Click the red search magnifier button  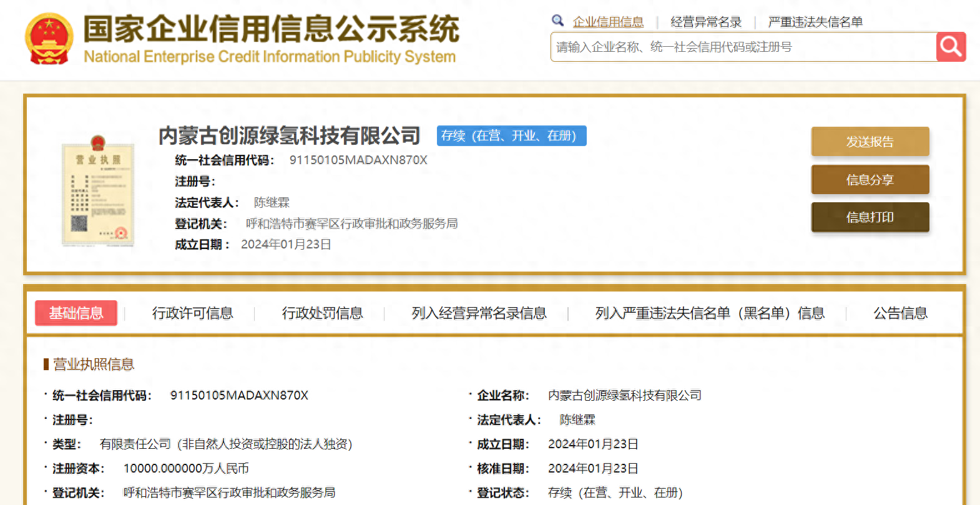(951, 47)
